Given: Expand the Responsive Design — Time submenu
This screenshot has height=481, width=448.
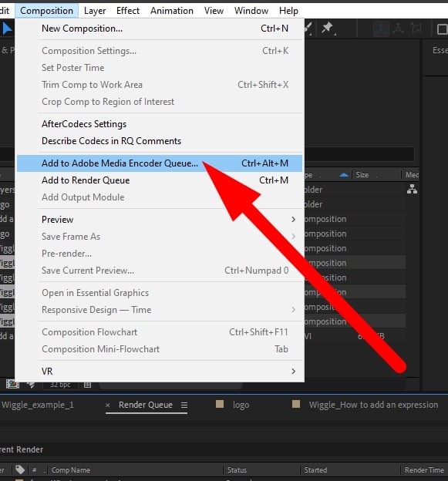Looking at the screenshot, I should pos(160,310).
